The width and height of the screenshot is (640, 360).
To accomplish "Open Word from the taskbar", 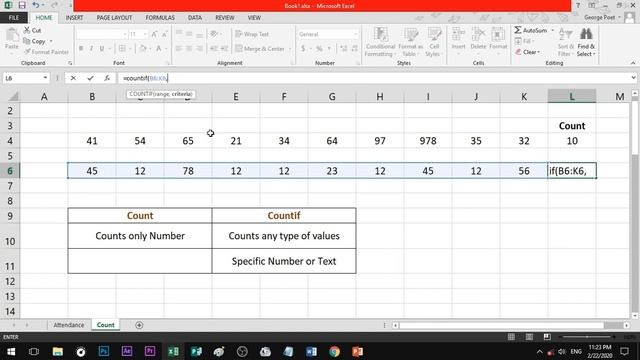I will click(311, 351).
